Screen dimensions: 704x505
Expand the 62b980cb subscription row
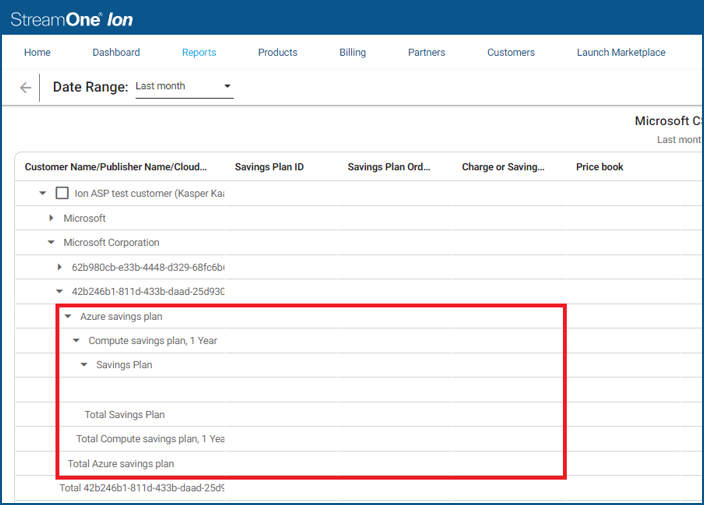59,267
